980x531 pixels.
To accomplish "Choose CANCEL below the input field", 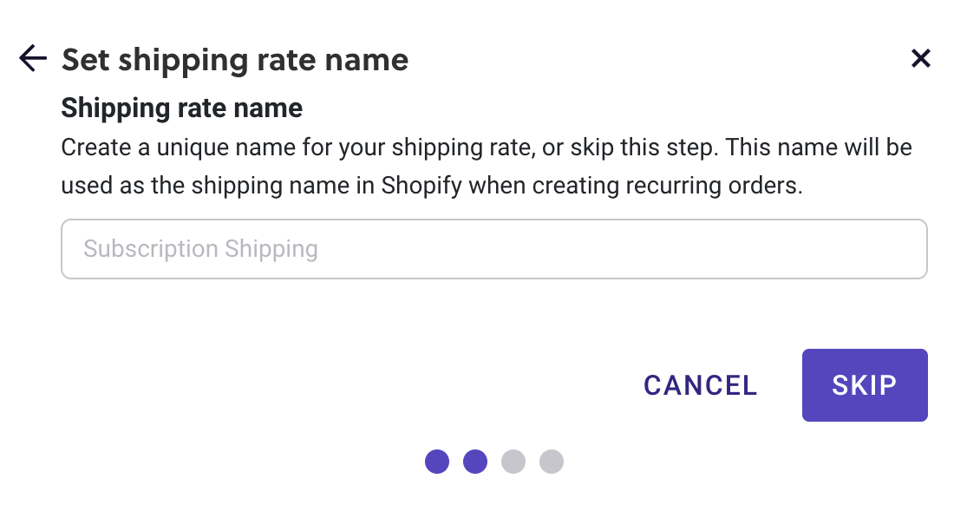I will pos(699,385).
